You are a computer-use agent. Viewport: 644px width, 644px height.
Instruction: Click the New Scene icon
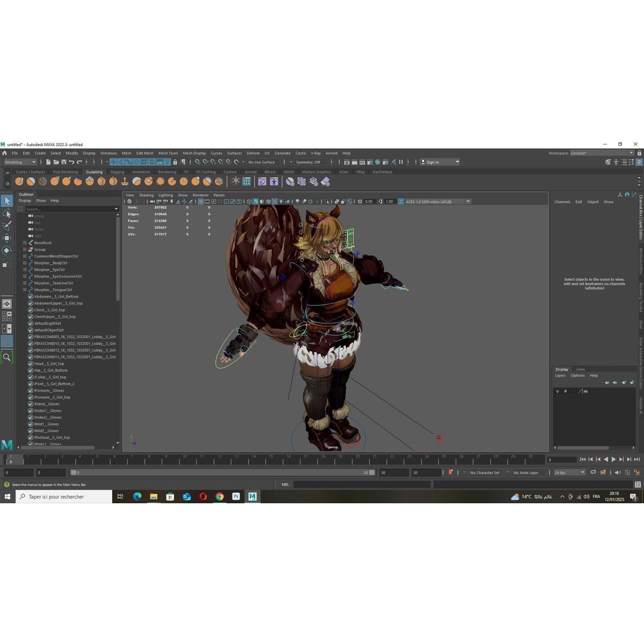[48, 162]
